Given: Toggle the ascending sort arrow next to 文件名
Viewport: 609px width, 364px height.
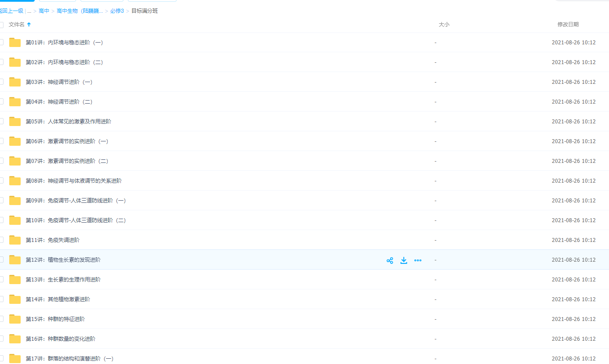Looking at the screenshot, I should [x=29, y=25].
